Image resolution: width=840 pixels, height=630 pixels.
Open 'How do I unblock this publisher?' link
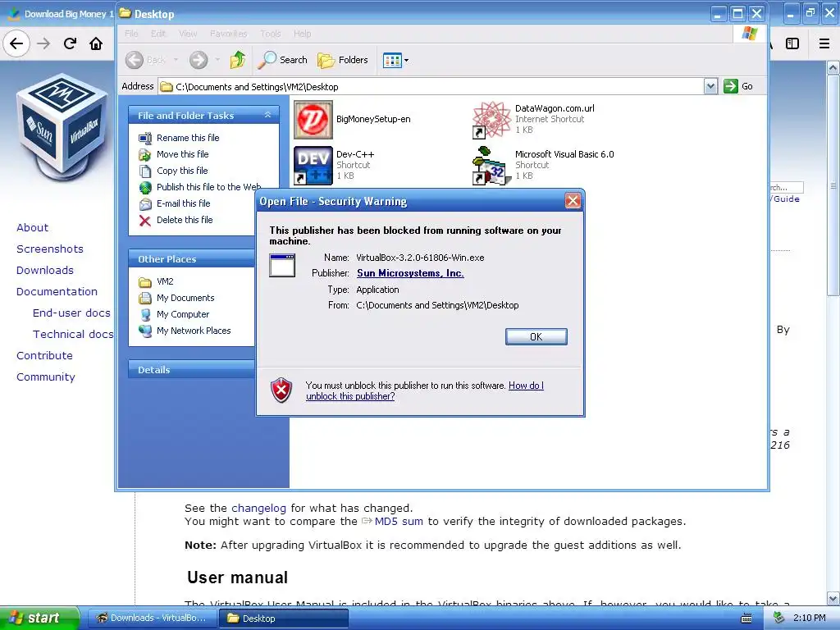pos(424,390)
